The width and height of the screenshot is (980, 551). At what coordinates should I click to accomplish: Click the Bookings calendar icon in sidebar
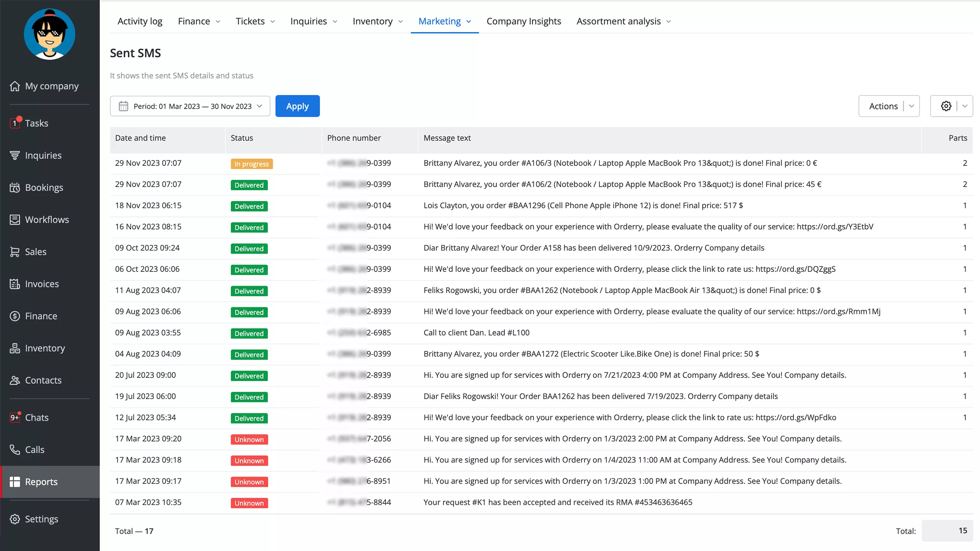(15, 187)
